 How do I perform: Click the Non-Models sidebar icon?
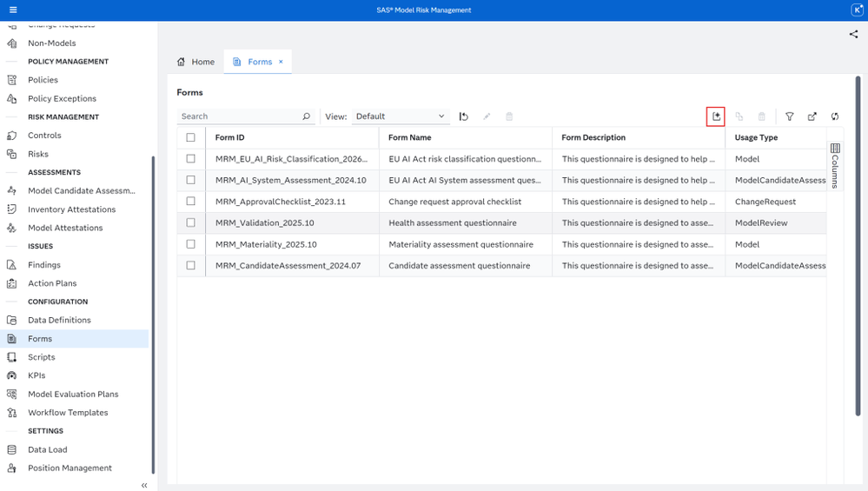pyautogui.click(x=11, y=43)
